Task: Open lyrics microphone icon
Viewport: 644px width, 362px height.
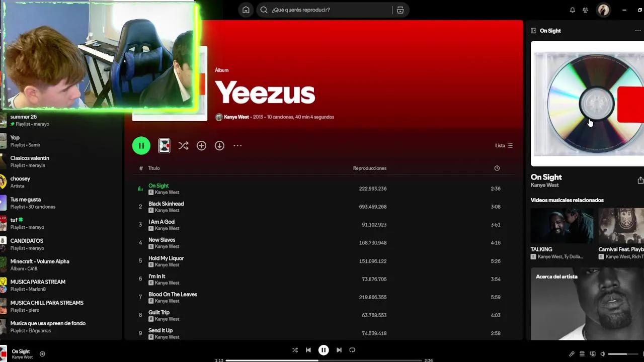Action: 572,354
